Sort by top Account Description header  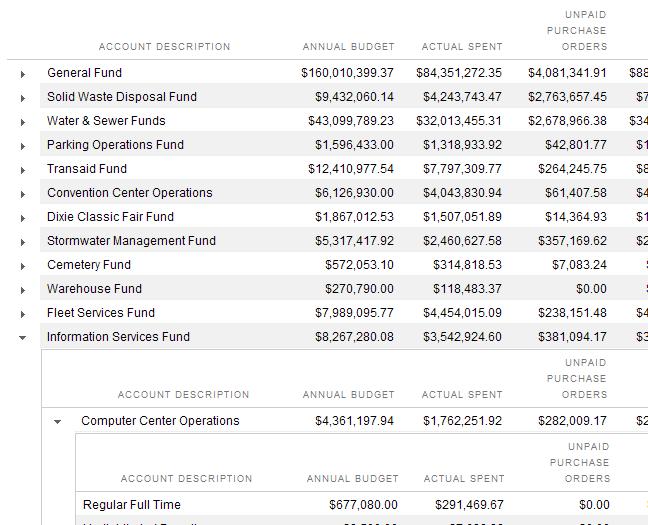[164, 47]
